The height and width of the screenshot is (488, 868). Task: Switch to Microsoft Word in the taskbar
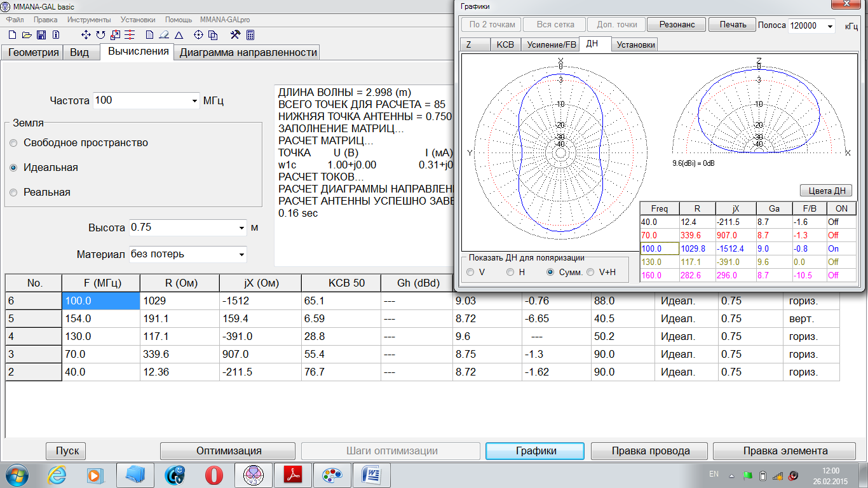(370, 474)
